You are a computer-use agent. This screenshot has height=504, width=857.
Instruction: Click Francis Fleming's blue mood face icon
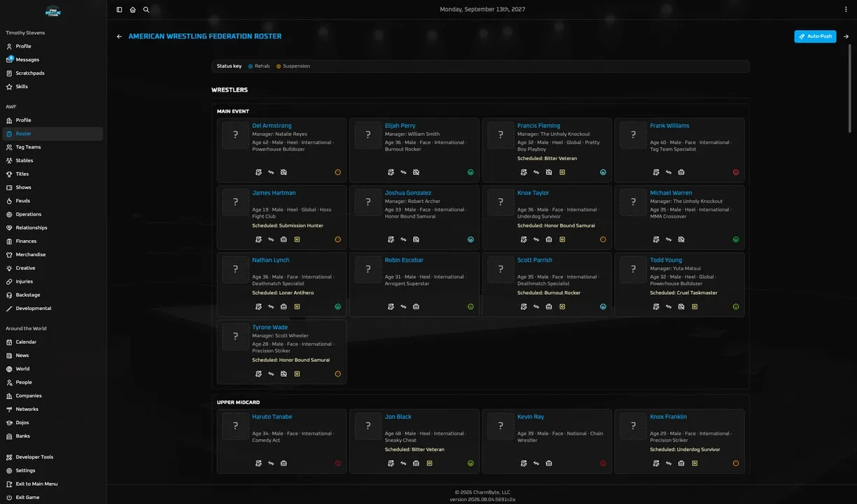coord(603,172)
